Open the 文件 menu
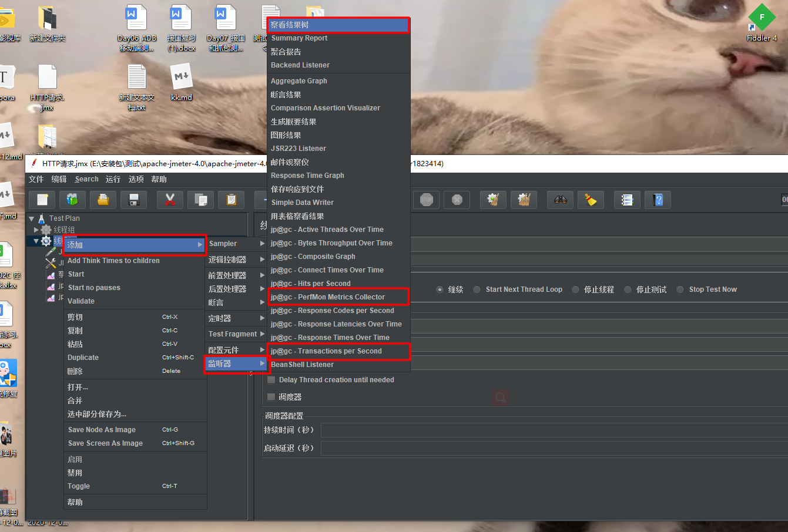This screenshot has width=788, height=532. click(x=36, y=179)
